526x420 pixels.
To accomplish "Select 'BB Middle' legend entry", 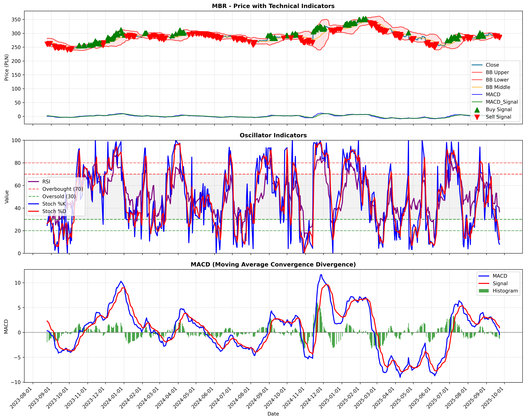I will [498, 87].
